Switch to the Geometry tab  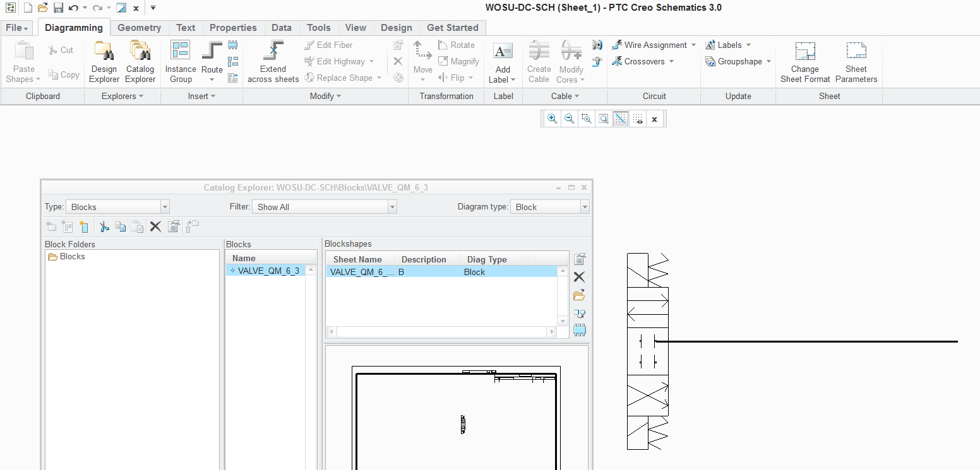click(139, 28)
